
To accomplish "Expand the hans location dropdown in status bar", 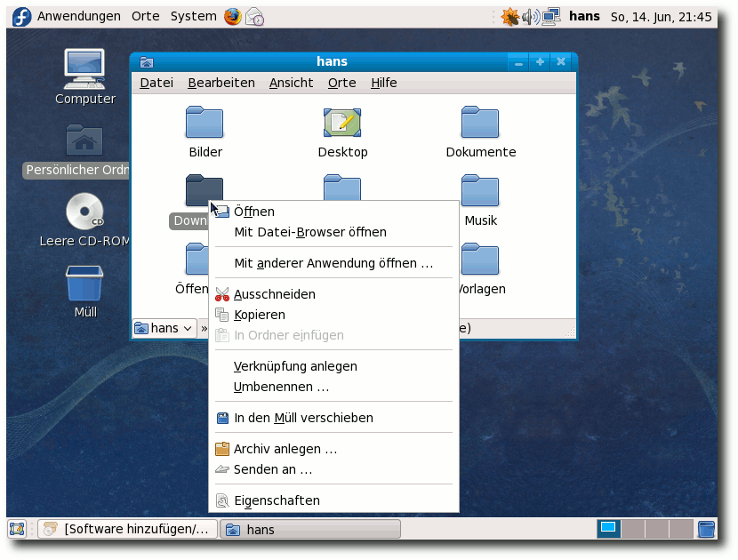I will pyautogui.click(x=164, y=328).
